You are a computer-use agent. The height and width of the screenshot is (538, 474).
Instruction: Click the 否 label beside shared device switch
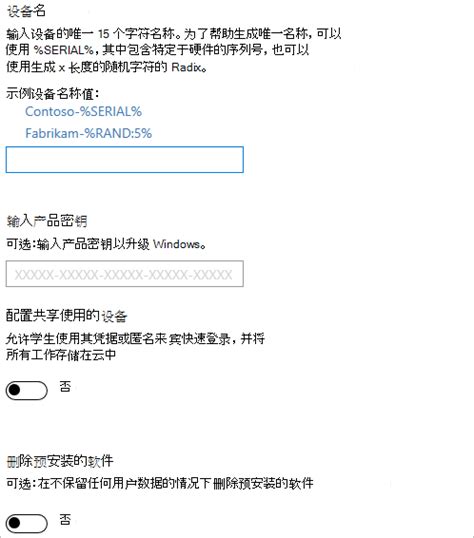[x=65, y=387]
